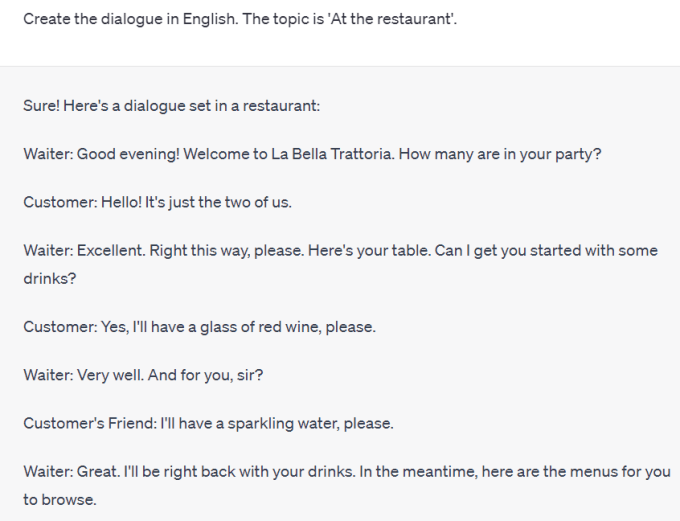Click the line 'Sure! Here's a dialogue set in a restaurant'
Screen dimensions: 680x521
coord(172,106)
